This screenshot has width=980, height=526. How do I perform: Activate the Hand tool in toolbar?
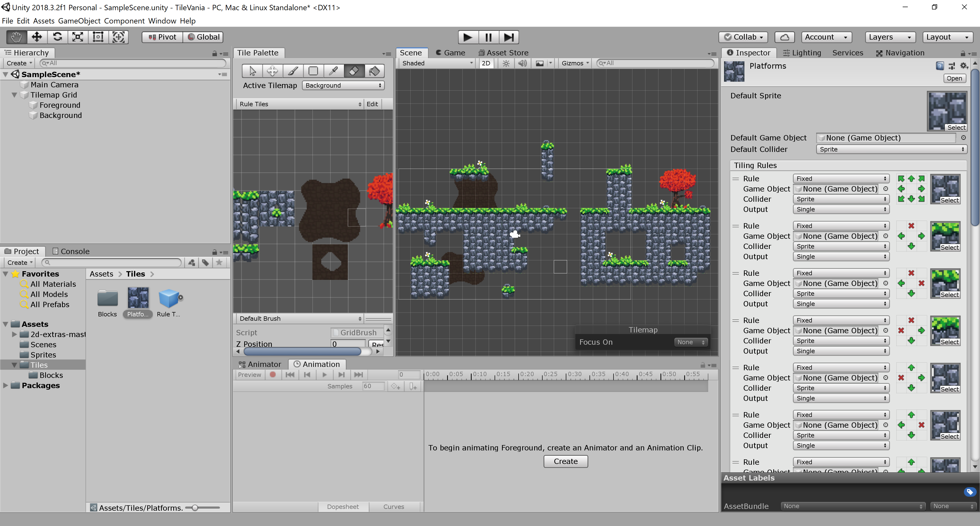coord(16,37)
